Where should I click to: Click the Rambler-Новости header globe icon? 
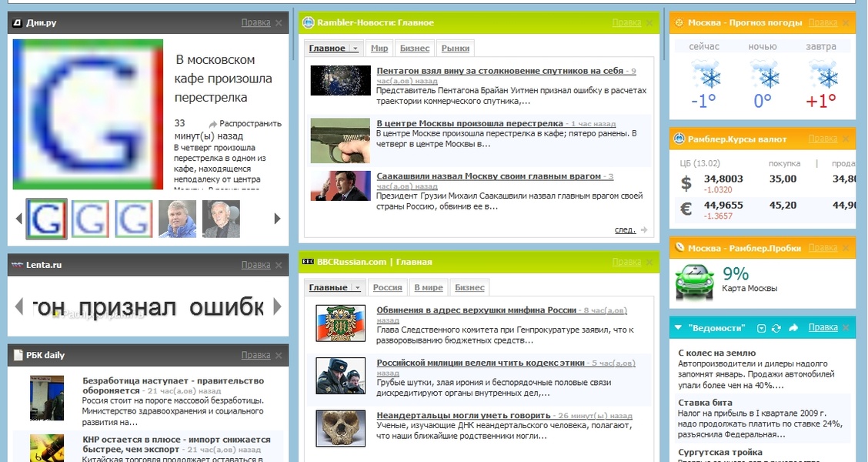[309, 22]
